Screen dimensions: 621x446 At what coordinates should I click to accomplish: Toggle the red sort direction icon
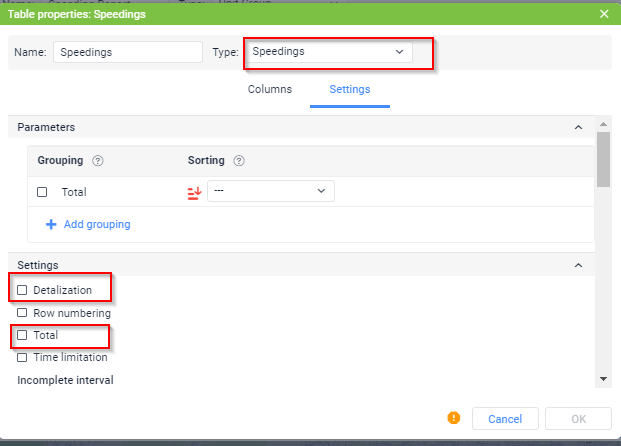pos(195,192)
